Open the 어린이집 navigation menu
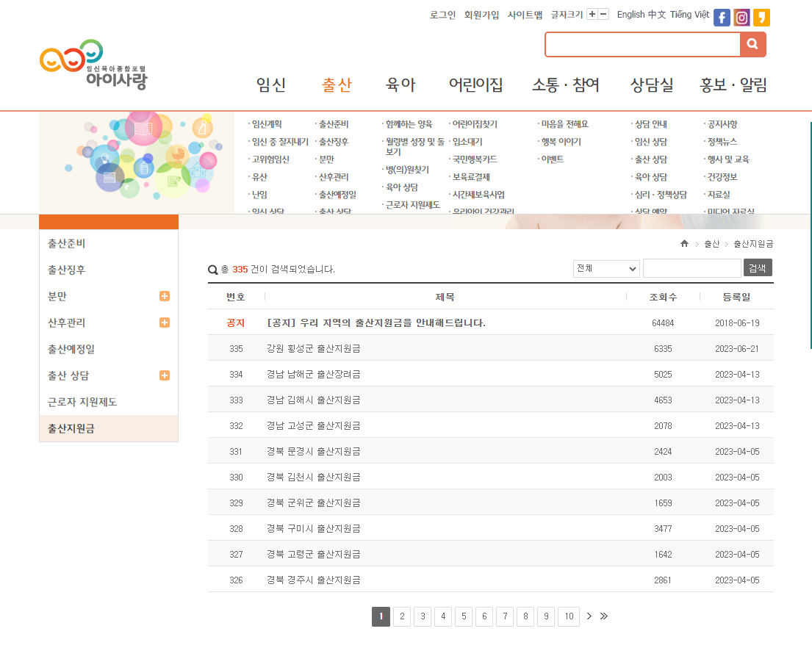This screenshot has width=812, height=659. pos(477,84)
